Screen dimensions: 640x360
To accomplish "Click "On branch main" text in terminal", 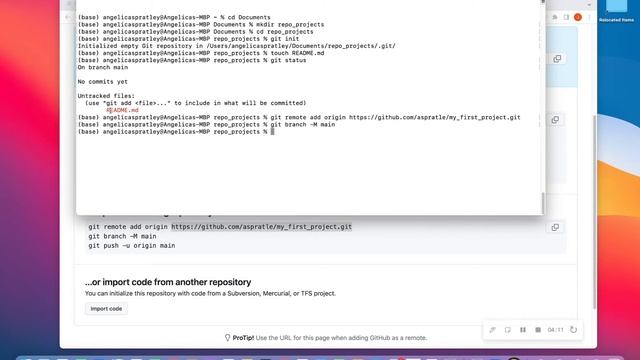I will point(102,67).
